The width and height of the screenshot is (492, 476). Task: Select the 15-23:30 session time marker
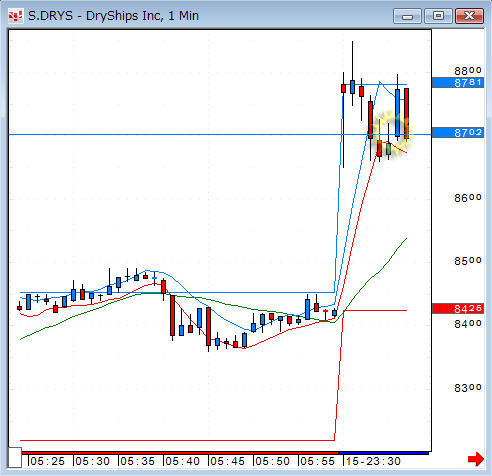(x=373, y=461)
